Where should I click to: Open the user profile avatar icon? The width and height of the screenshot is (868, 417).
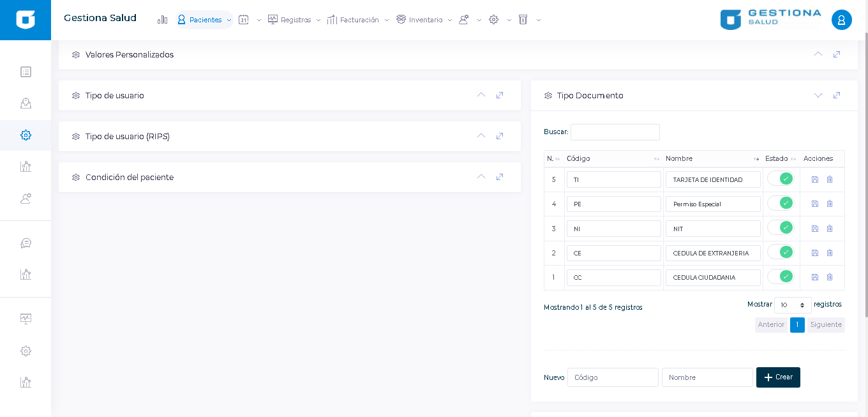pyautogui.click(x=841, y=20)
